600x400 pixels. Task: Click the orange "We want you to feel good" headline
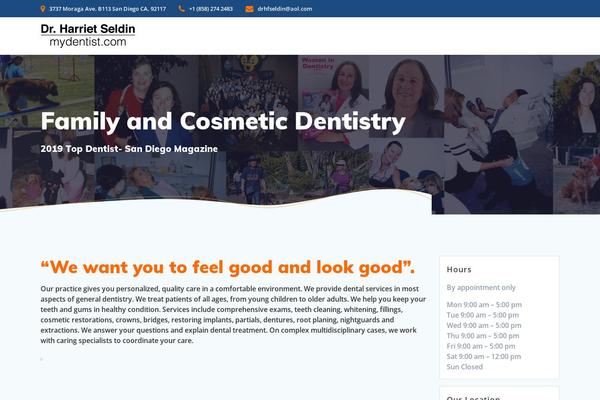click(x=228, y=267)
